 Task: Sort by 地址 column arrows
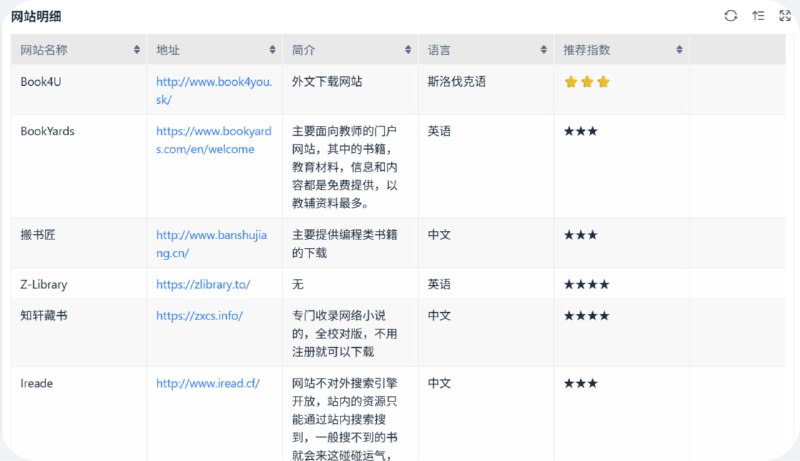click(x=272, y=49)
